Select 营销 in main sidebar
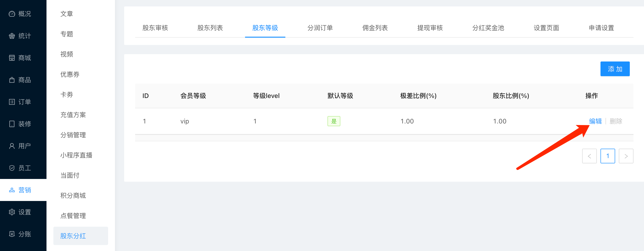Screen dimensions: 644x251 (23, 190)
